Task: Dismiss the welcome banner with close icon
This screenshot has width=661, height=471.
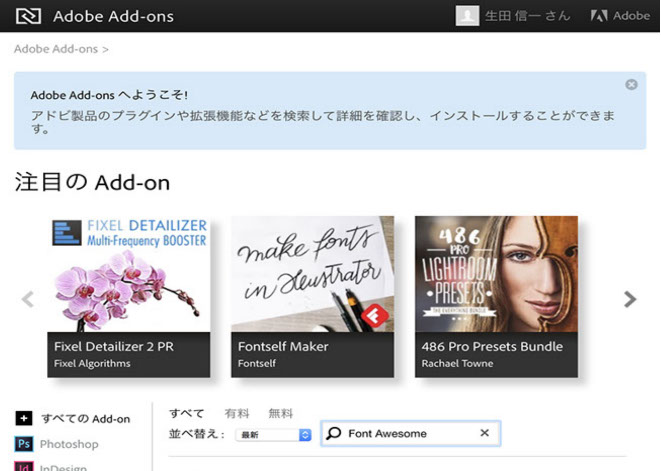Action: 631,84
